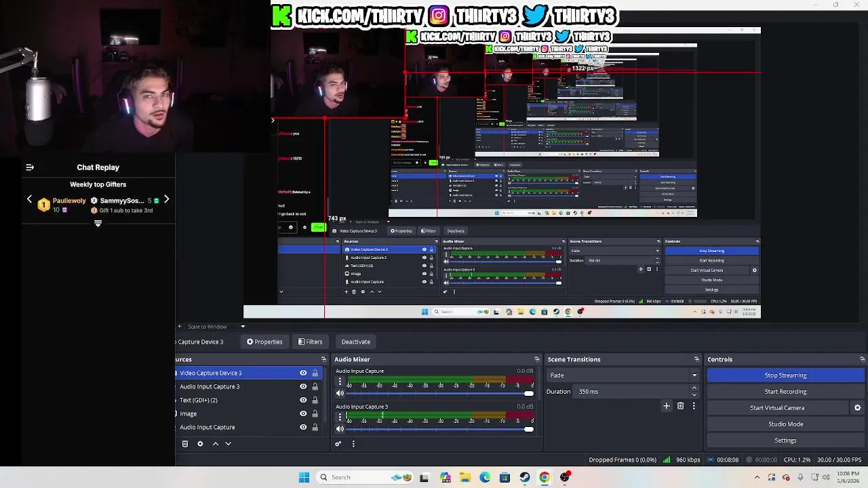Open Microsoft Edge from the taskbar
Image resolution: width=868 pixels, height=488 pixels.
click(x=484, y=477)
